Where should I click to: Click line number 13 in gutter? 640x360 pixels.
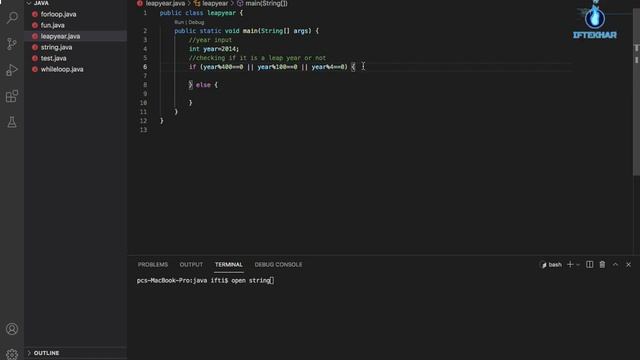click(143, 130)
